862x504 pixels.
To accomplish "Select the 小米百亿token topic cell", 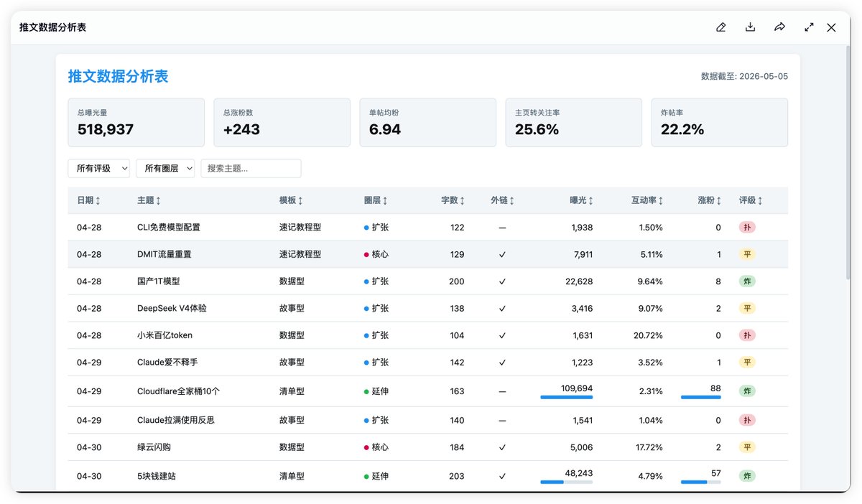I will (x=164, y=335).
